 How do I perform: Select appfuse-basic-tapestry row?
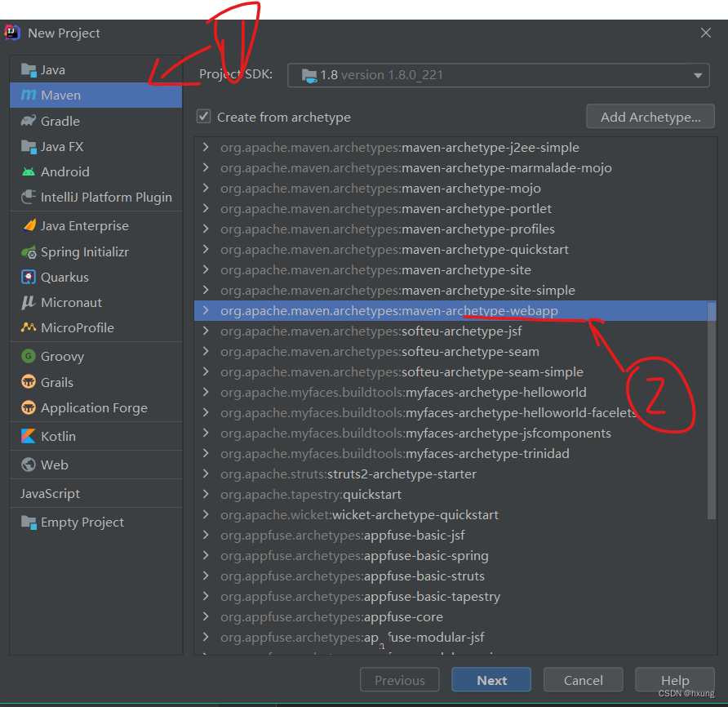click(455, 597)
